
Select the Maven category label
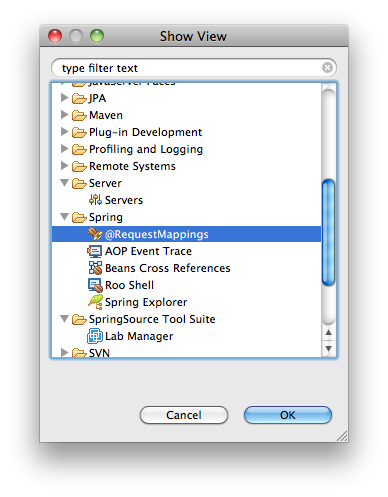[106, 115]
